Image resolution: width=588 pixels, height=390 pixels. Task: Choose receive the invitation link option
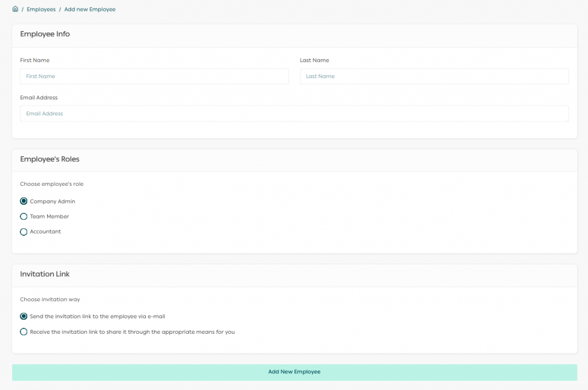click(24, 331)
